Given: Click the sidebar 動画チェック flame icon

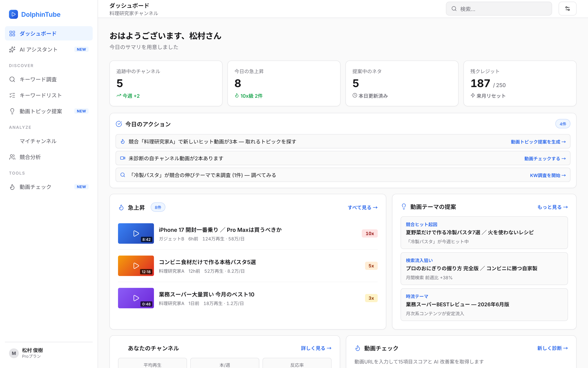Looking at the screenshot, I should coord(12,187).
